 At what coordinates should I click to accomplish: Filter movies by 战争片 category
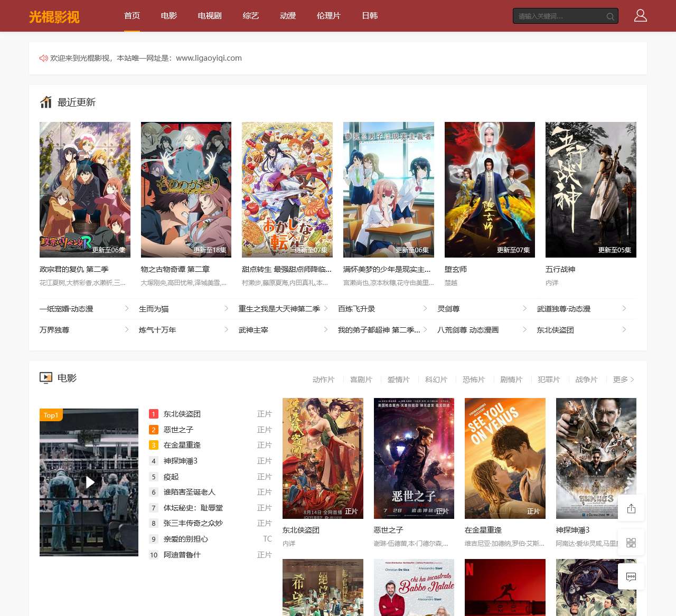[x=586, y=380]
